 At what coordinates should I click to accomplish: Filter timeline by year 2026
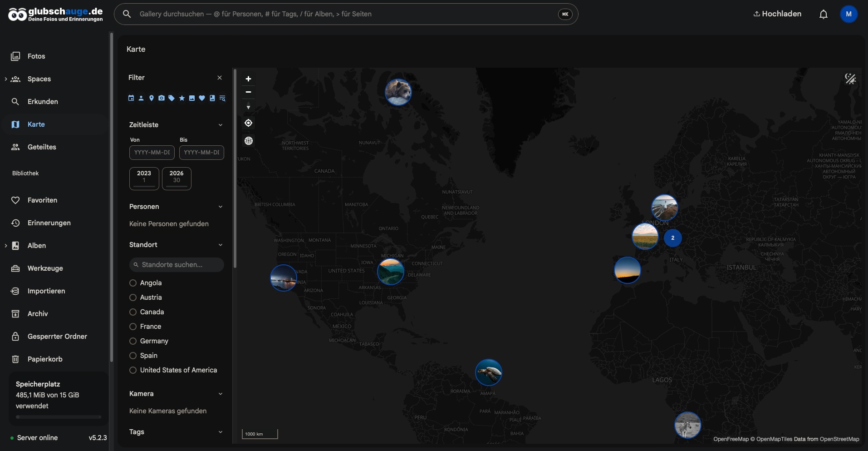177,178
